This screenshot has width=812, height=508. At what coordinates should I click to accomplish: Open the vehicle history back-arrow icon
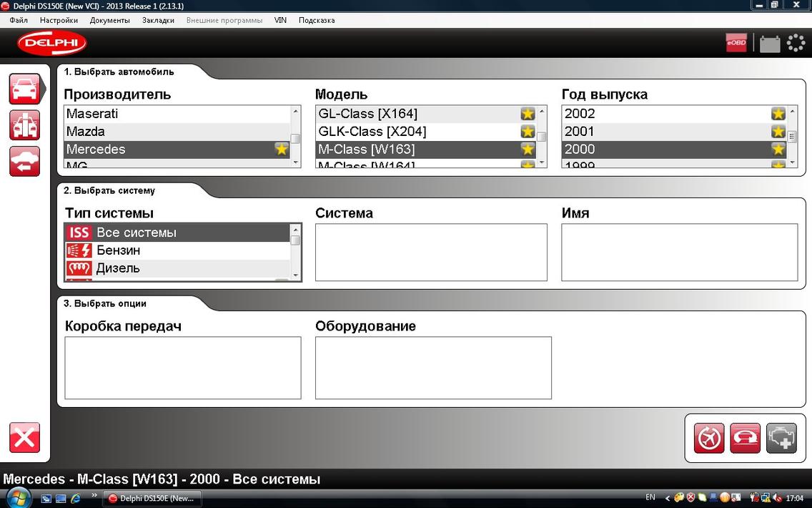coord(24,161)
